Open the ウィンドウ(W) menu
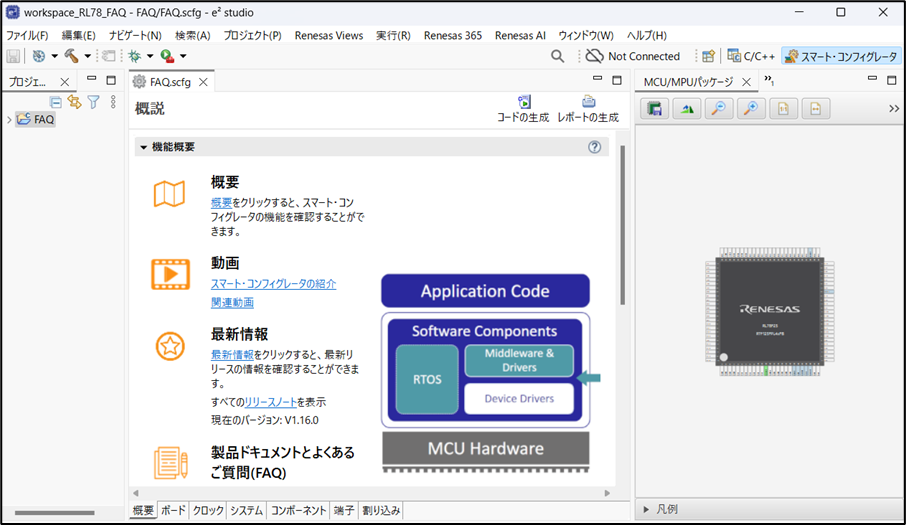 point(586,35)
